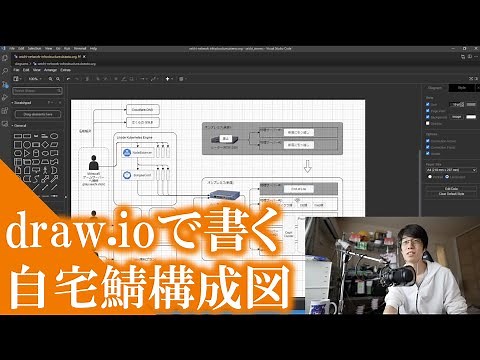Click the white background color swatch
Screen dimensions: 480x360
[471, 117]
